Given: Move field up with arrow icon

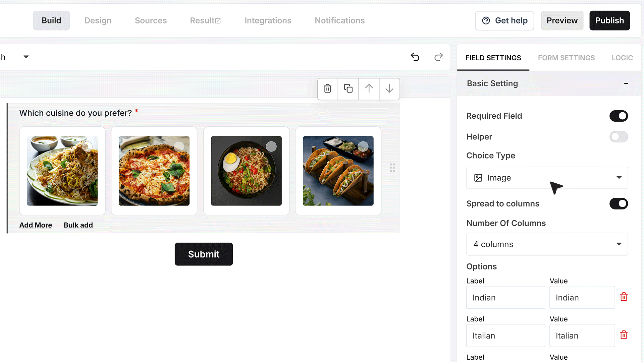Looking at the screenshot, I should [x=369, y=89].
